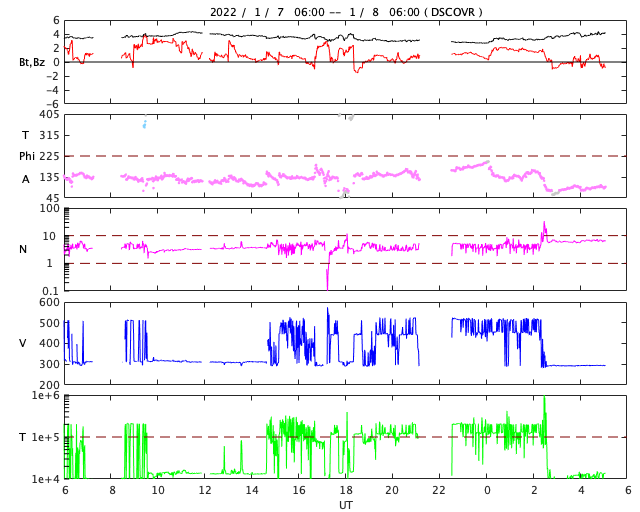Click the 300 velocity axis value

[x=49, y=364]
